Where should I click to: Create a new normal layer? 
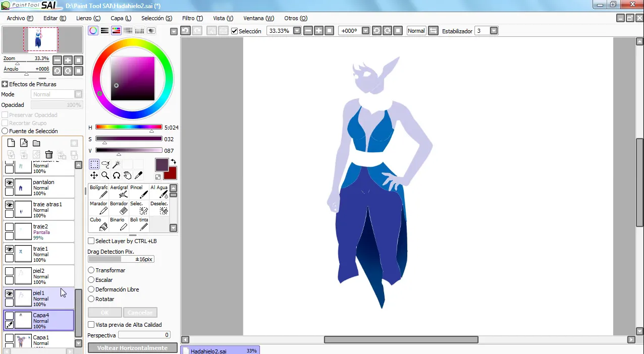(11, 143)
